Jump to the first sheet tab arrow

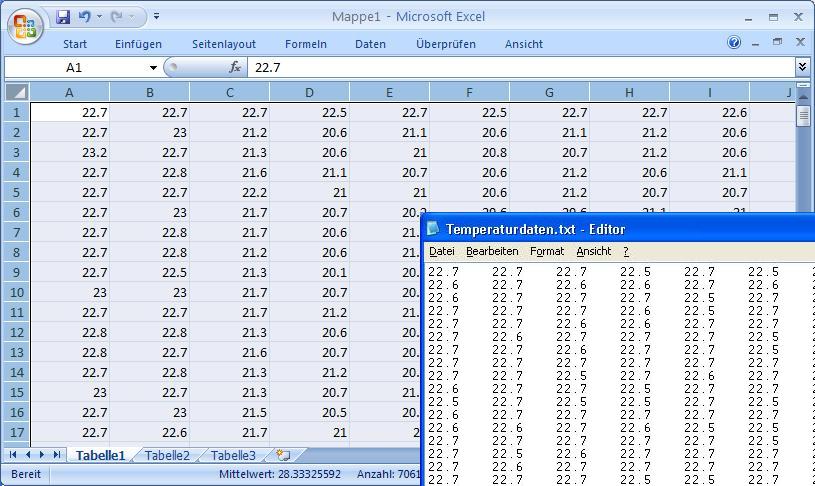coord(14,455)
